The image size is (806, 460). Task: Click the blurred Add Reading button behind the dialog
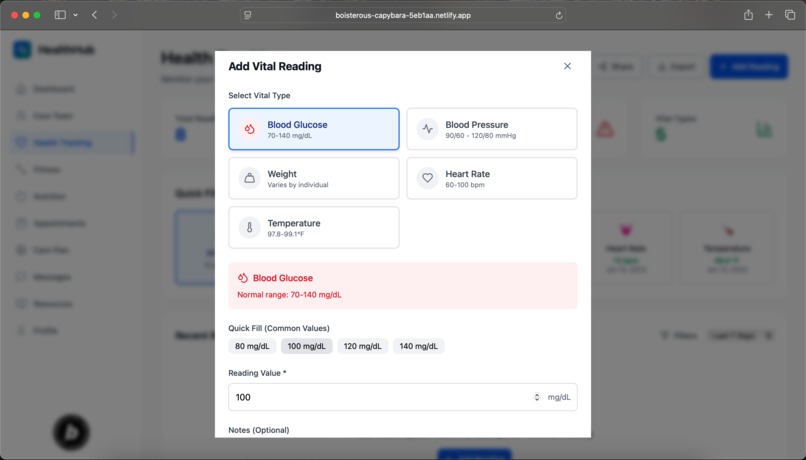(x=748, y=67)
